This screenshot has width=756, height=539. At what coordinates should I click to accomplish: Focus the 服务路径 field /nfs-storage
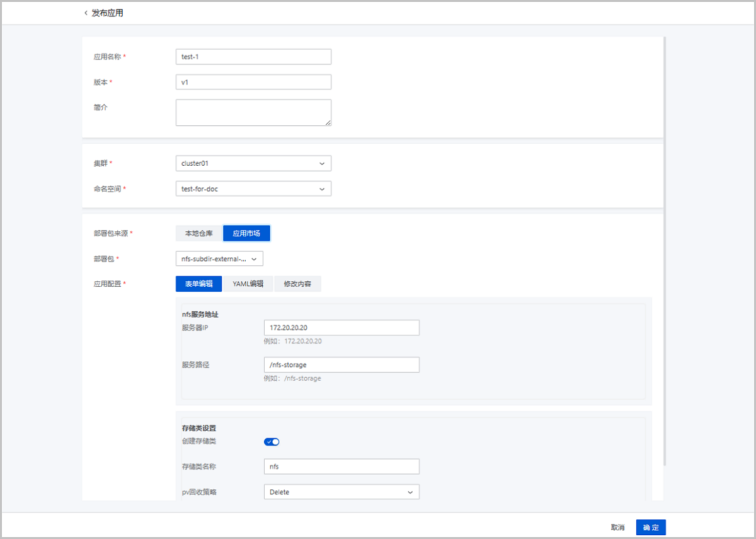pyautogui.click(x=341, y=364)
